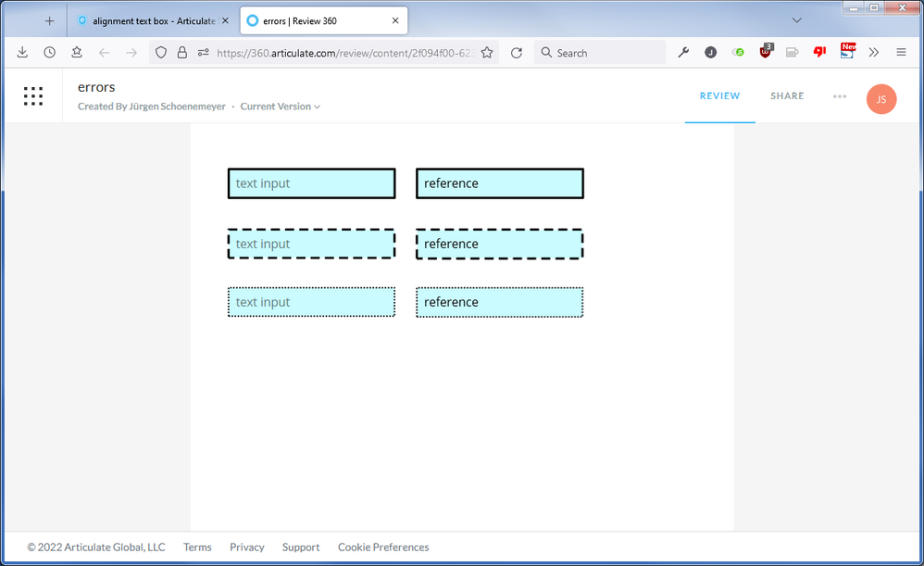The image size is (924, 566).
Task: Open the uBlock shield extension with badge 3
Action: tap(766, 51)
